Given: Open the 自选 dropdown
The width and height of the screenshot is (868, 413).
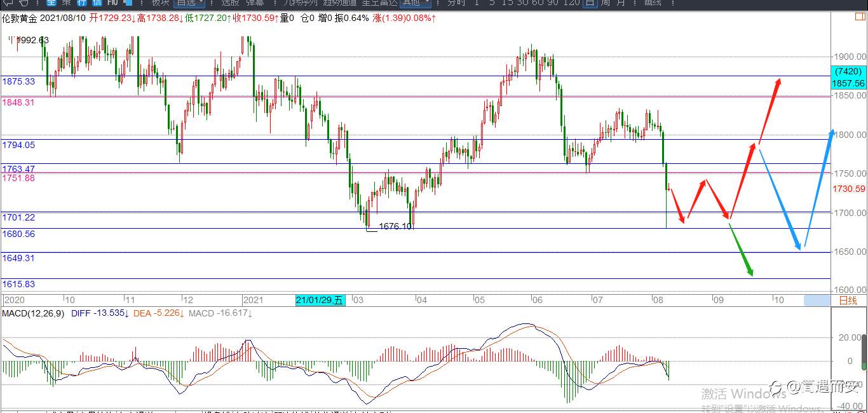Looking at the screenshot, I should pyautogui.click(x=189, y=3).
